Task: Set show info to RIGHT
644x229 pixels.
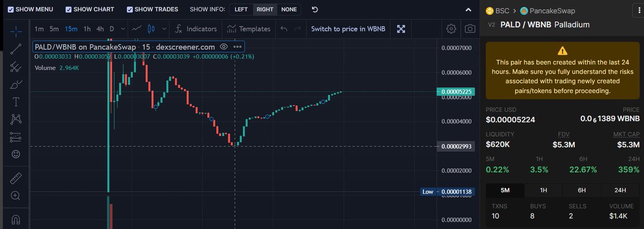Action: click(265, 9)
